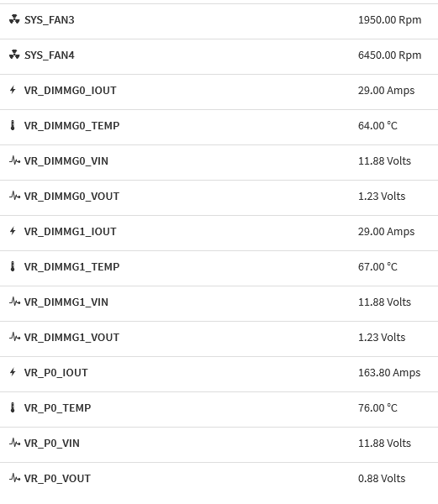Click the thermometer icon for VR_DIMMG1_TEMP
The height and width of the screenshot is (504, 438).
(13, 266)
